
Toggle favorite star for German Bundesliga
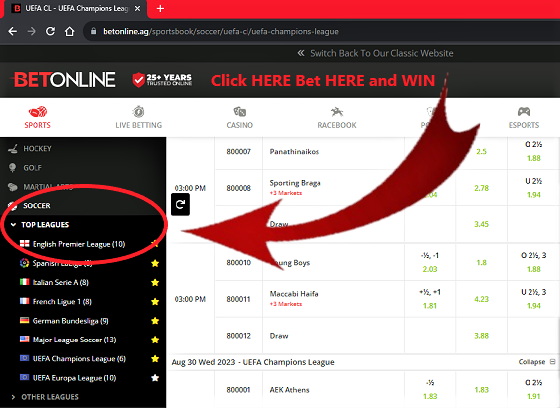pyautogui.click(x=155, y=321)
